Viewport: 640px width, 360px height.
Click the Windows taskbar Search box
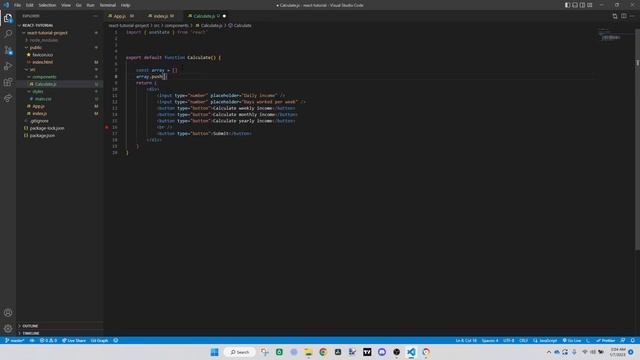pos(240,352)
